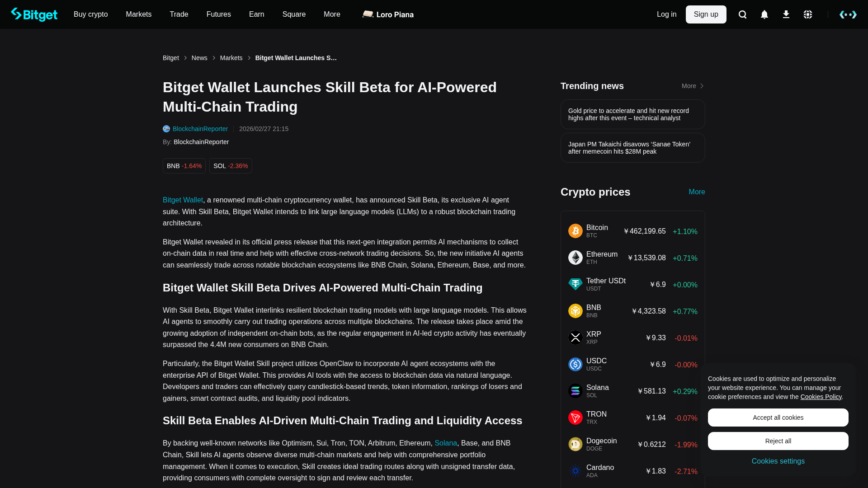868x488 pixels.
Task: Click the TRON coin icon
Action: point(575,418)
